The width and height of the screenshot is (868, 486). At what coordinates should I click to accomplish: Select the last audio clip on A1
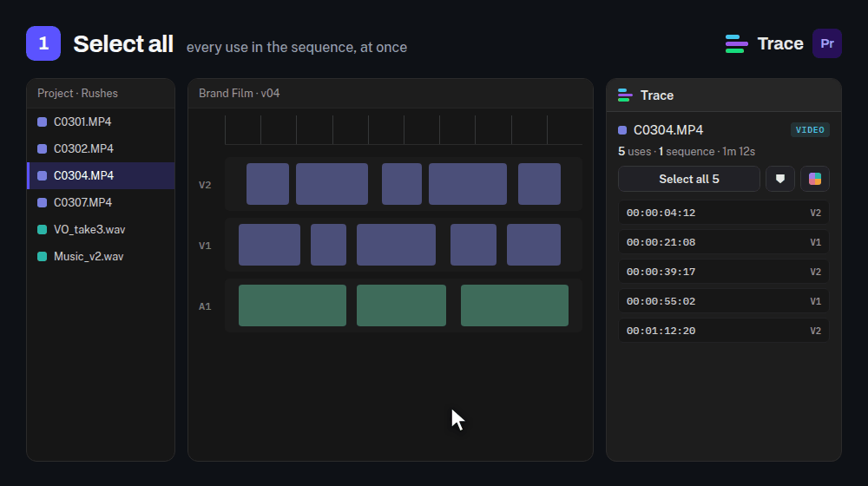514,305
